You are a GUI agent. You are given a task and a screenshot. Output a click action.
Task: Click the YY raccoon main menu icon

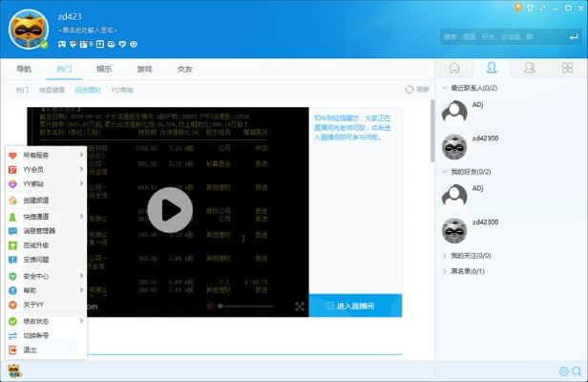pyautogui.click(x=14, y=371)
